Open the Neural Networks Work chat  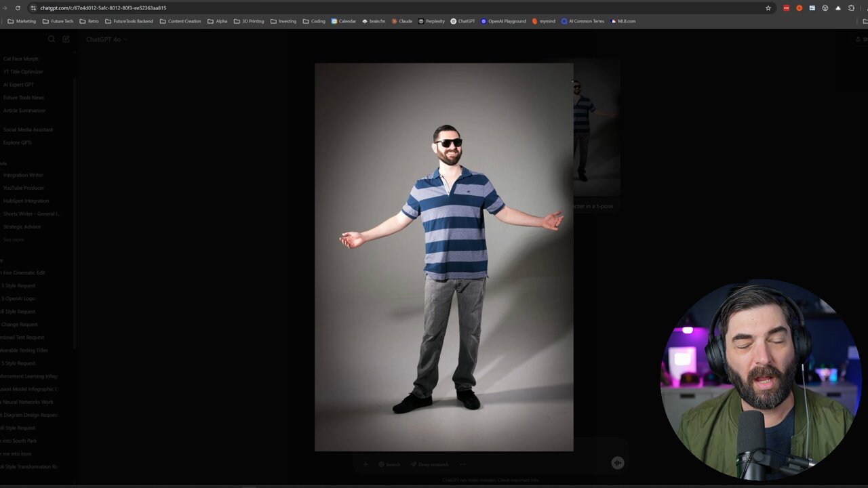26,402
